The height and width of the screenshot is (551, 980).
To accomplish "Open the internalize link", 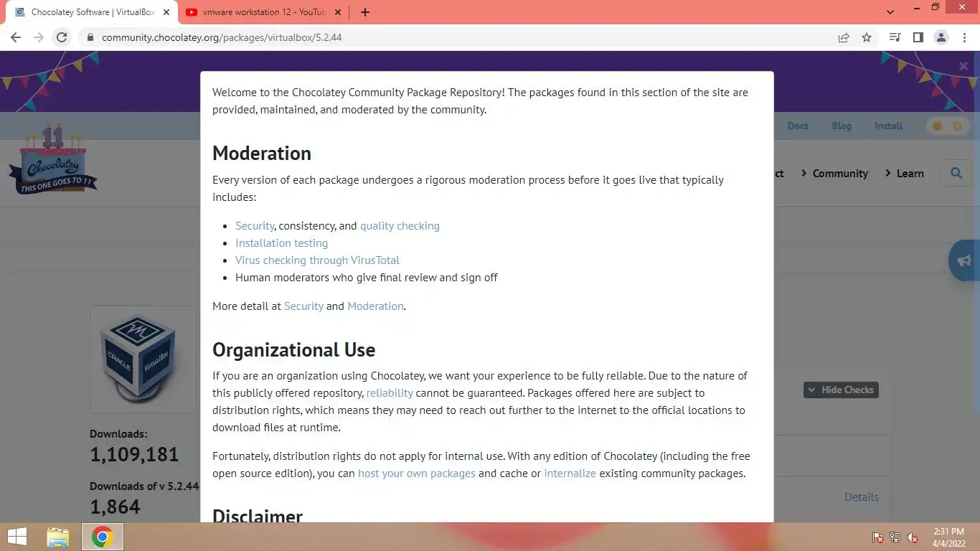I will pyautogui.click(x=570, y=473).
